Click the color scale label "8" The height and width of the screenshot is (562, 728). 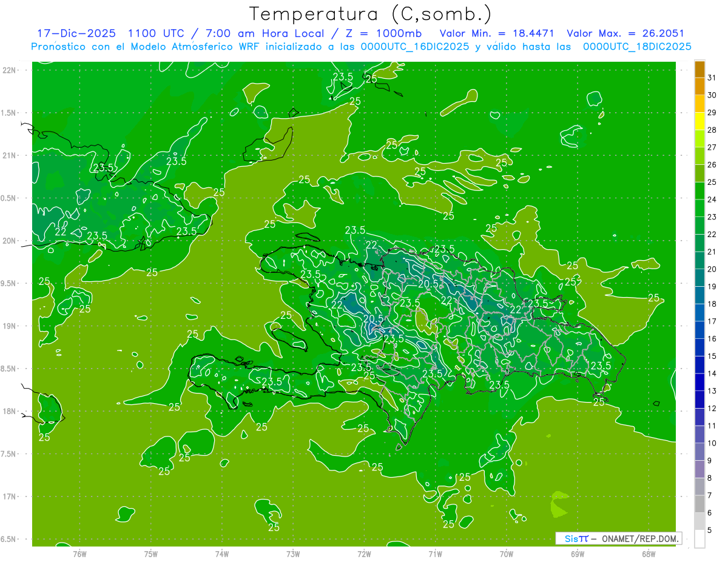click(x=710, y=478)
